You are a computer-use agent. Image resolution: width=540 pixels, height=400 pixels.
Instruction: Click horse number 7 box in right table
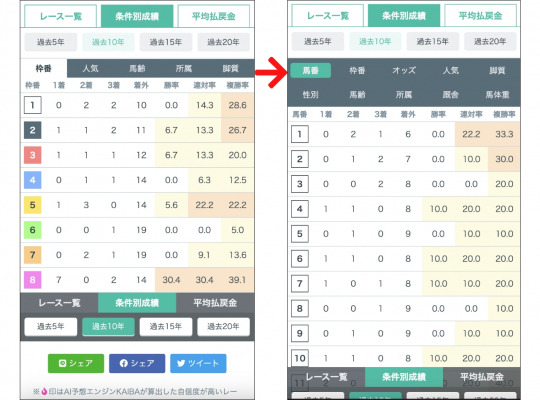(300, 284)
